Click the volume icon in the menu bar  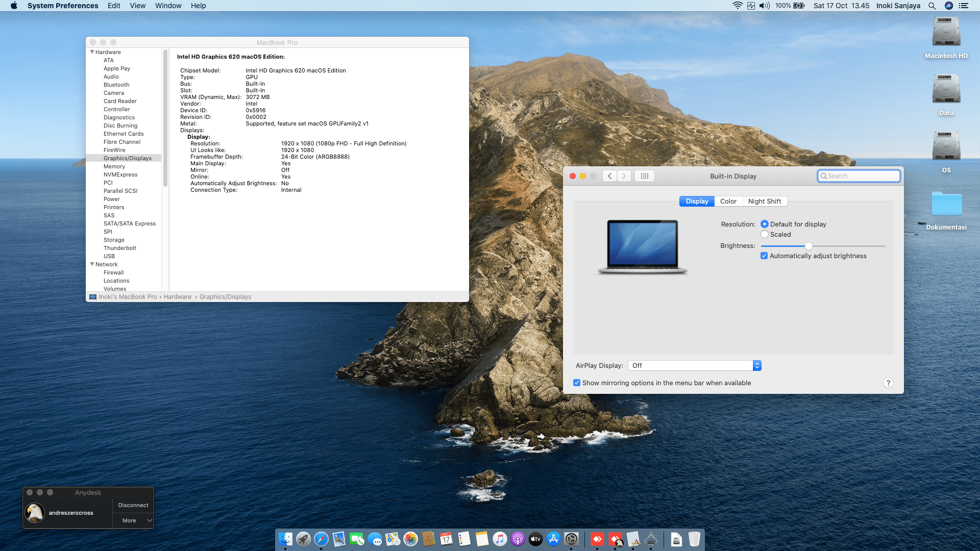tap(764, 6)
